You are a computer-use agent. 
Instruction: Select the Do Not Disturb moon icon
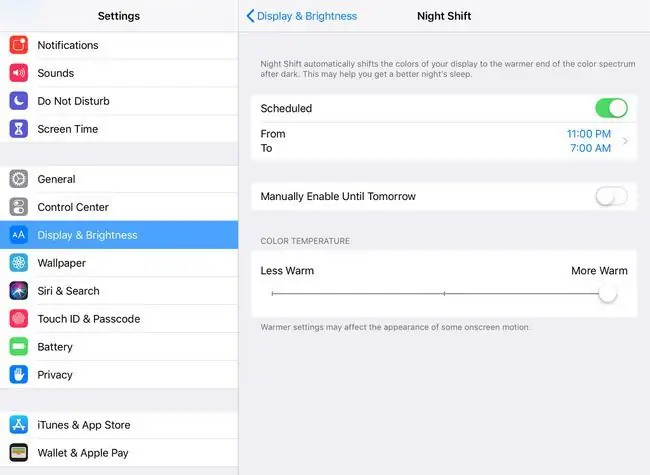click(x=19, y=101)
